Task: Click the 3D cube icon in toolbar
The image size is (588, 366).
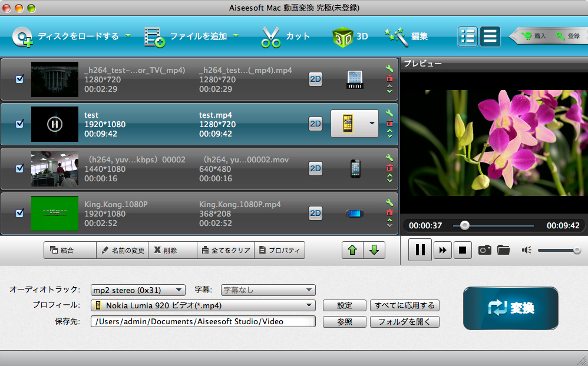Action: (342, 36)
